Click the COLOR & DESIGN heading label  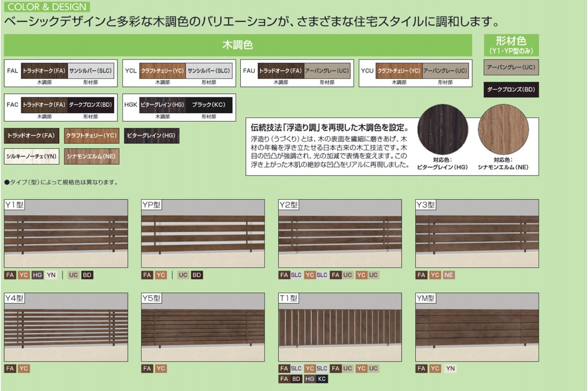47,7
